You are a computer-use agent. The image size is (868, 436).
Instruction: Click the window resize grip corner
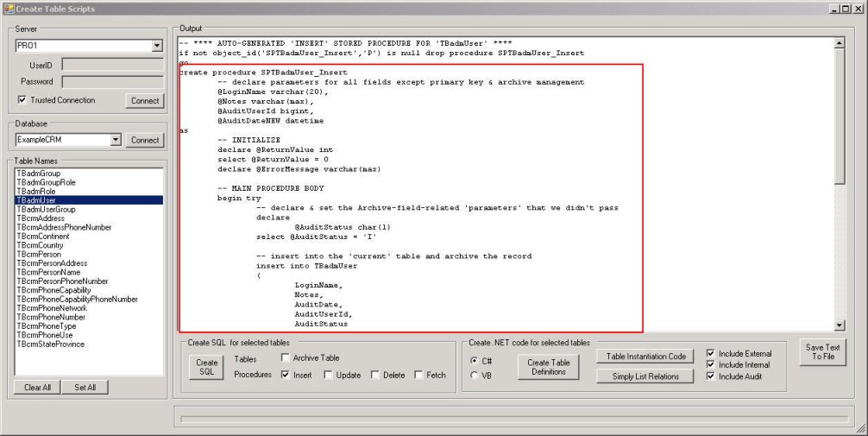click(861, 429)
